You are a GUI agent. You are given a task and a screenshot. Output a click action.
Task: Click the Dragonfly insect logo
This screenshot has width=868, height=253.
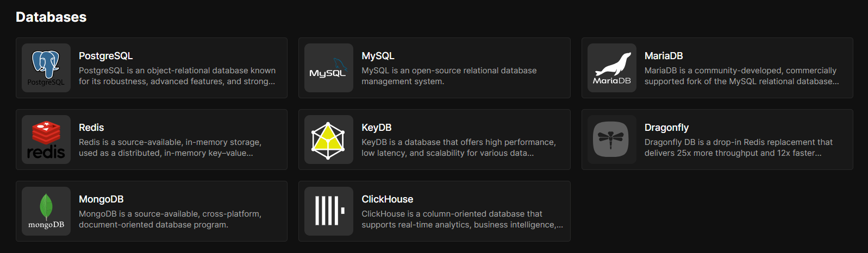pos(612,140)
